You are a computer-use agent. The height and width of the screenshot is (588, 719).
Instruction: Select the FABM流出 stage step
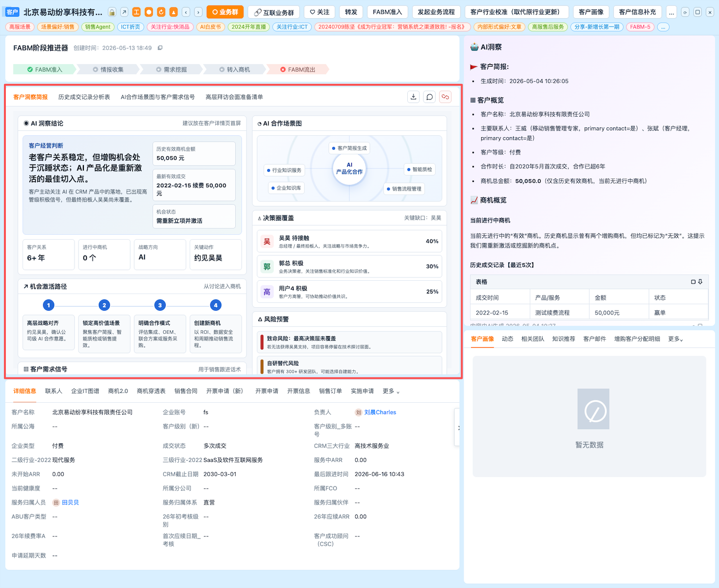tap(298, 70)
